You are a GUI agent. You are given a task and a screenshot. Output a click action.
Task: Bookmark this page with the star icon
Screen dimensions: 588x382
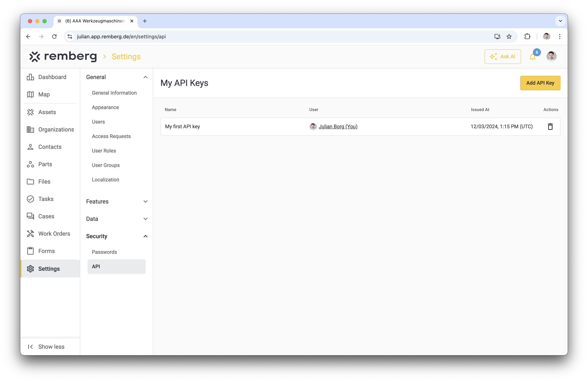509,37
